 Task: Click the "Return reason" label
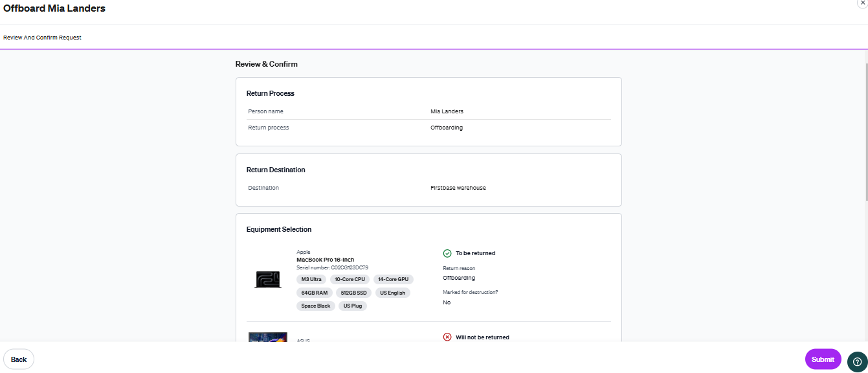[x=459, y=268]
